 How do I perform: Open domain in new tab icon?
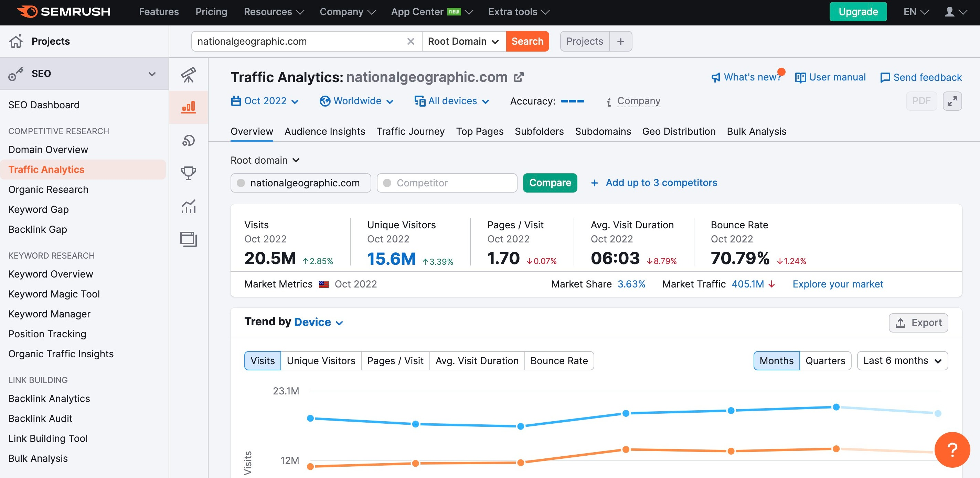click(519, 77)
